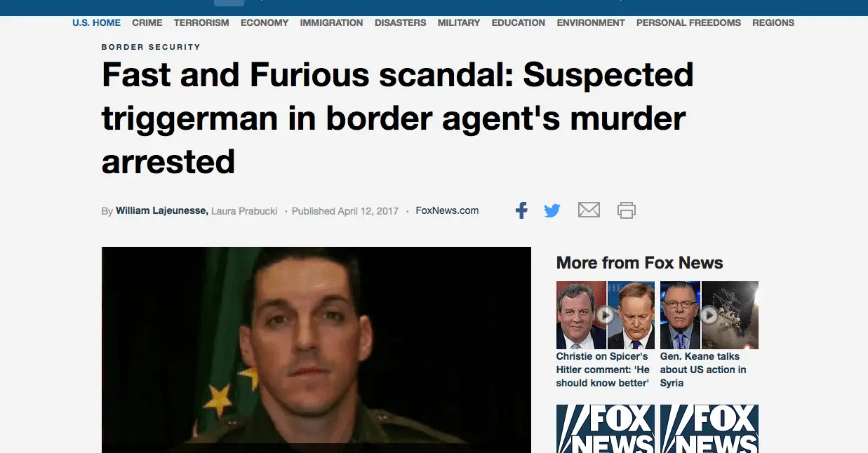Open author William Lajeunesse's page
The width and height of the screenshot is (868, 453).
click(x=161, y=210)
